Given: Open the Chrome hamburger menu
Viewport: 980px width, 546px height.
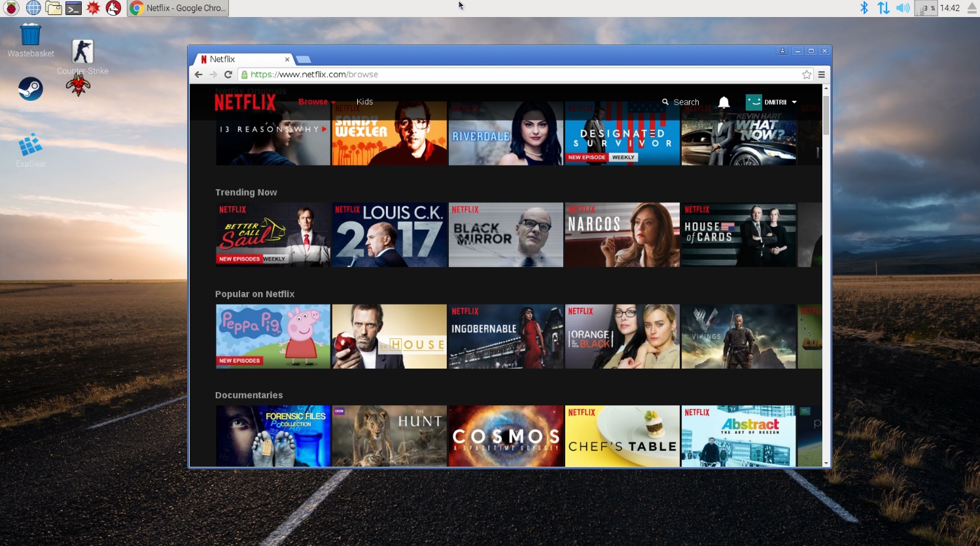Looking at the screenshot, I should [x=822, y=75].
